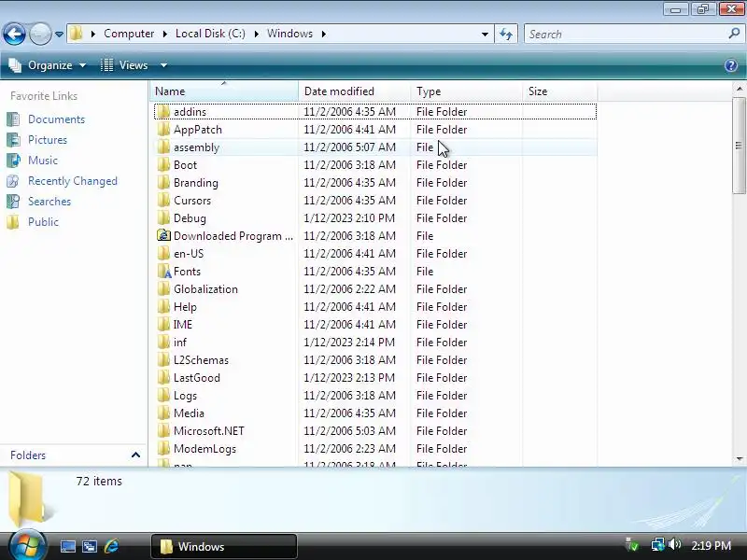Select the IME folder icon
This screenshot has height=560, width=747.
tap(163, 324)
